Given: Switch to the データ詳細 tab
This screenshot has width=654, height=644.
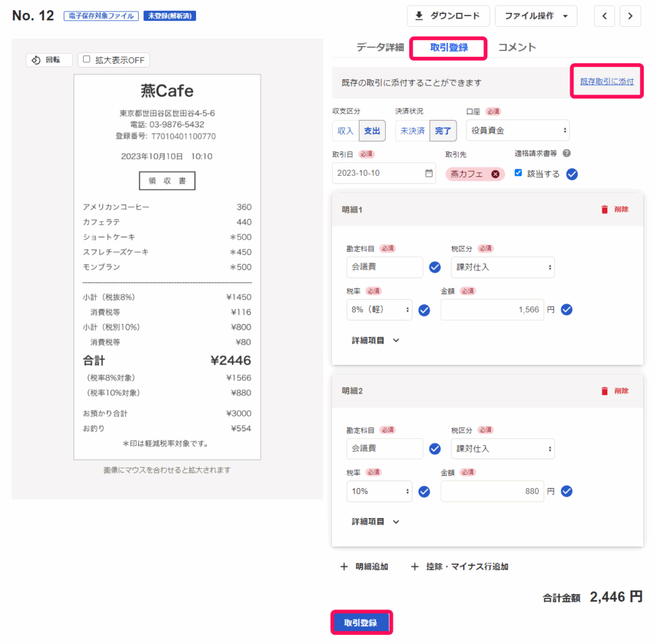Looking at the screenshot, I should click(x=380, y=47).
